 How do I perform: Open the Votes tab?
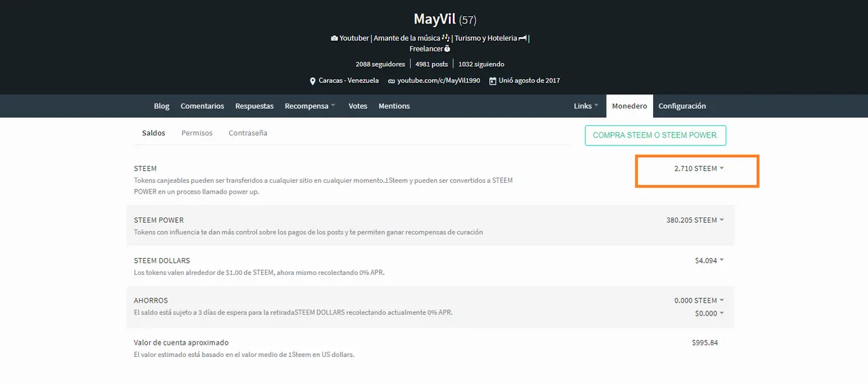[358, 106]
